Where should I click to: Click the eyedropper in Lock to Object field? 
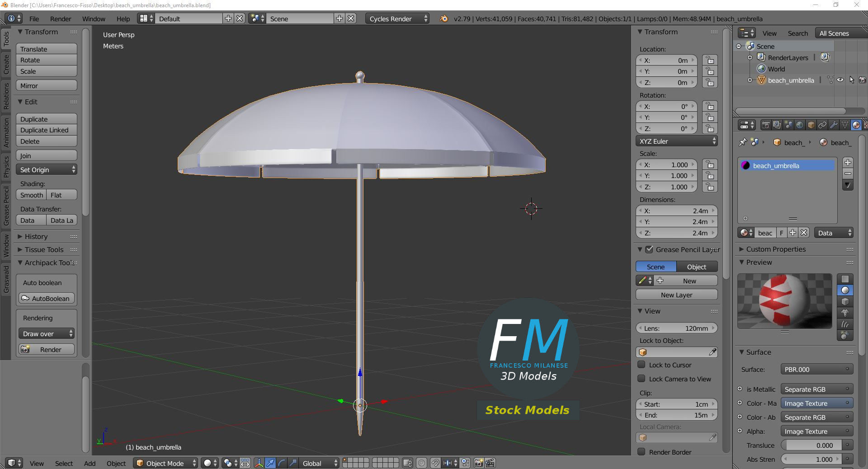(712, 352)
